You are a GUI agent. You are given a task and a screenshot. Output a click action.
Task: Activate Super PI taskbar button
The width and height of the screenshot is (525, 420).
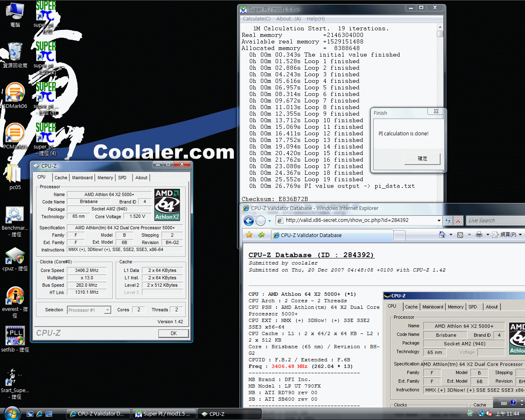pos(164,414)
